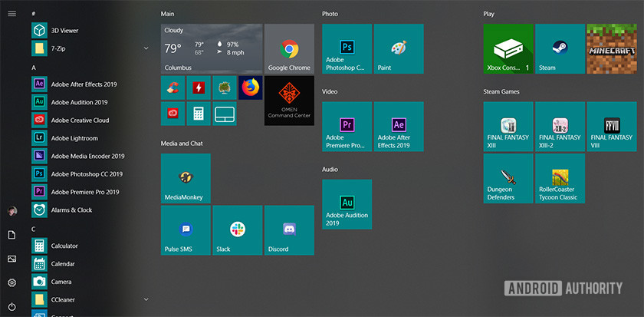The width and height of the screenshot is (644, 317).
Task: Launch Adobe Lightroom from app list
Action: 90,138
